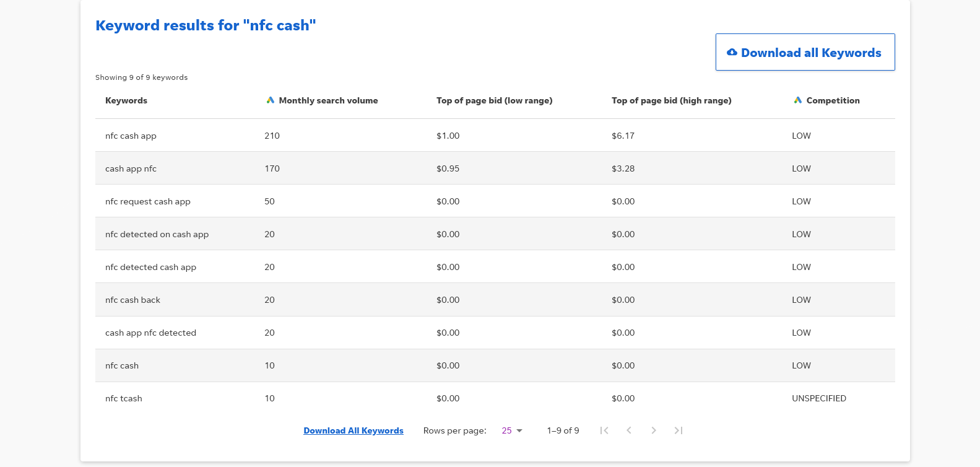Click the $6.17 high range bid
The image size is (980, 467).
623,136
